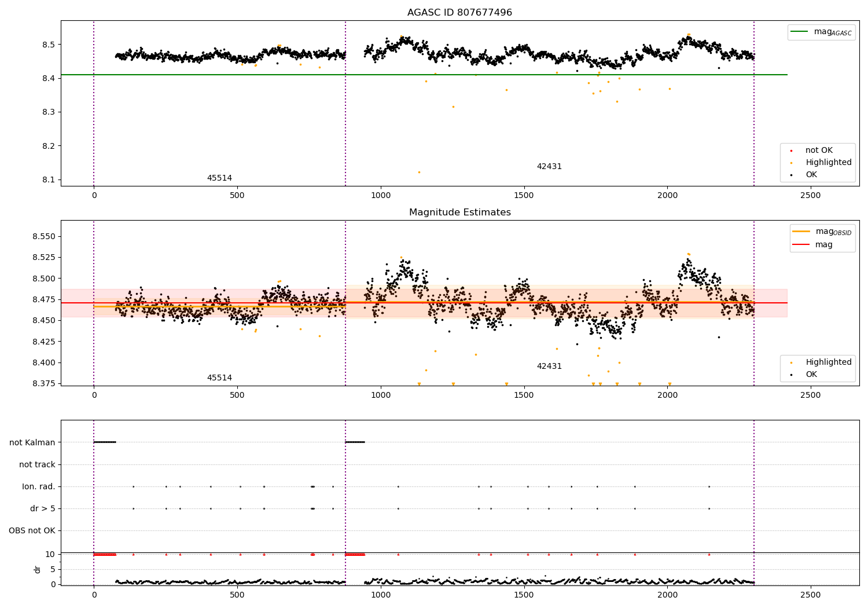Image resolution: width=868 pixels, height=608 pixels.
Task: Click red line swatch beside "mag" legend entry
Action: [x=801, y=245]
